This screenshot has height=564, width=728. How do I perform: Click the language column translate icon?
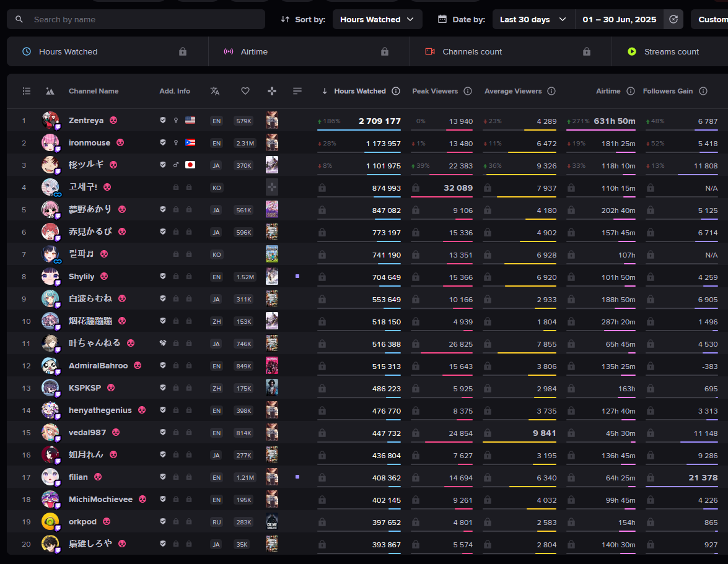214,92
